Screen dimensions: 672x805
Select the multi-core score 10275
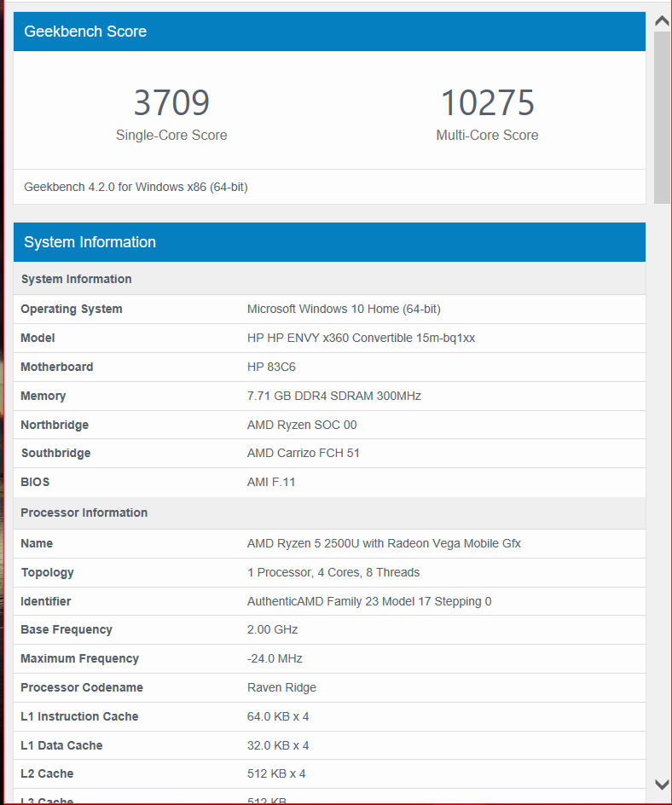pos(487,102)
